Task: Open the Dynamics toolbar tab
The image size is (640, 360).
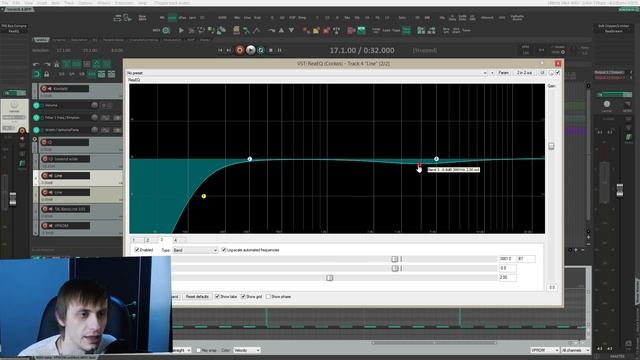Action: (x=59, y=40)
